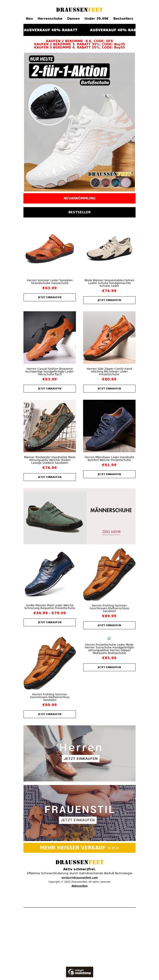Image resolution: width=159 pixels, height=980 pixels.
Task: Click the broken image icon placeholder
Action: coord(109,638)
